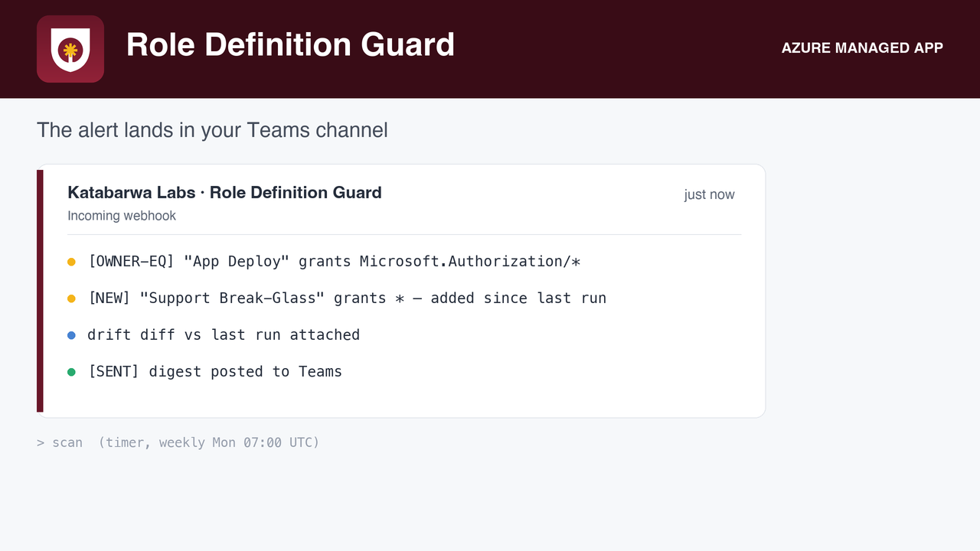Click the green dot beside [SENT] line
The height and width of the screenshot is (551, 980).
(71, 372)
